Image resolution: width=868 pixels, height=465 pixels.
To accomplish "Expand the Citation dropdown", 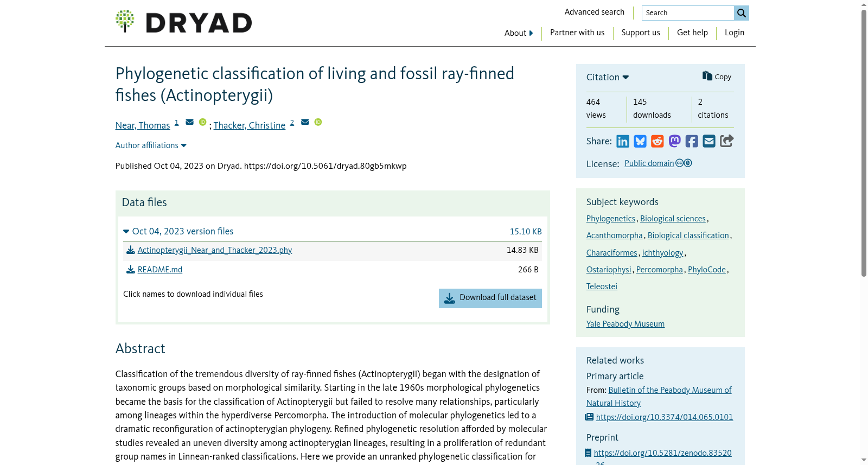I will 608,77.
